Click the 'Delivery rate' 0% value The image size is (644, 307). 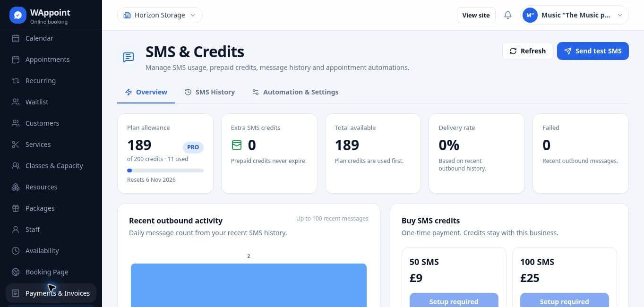click(449, 145)
